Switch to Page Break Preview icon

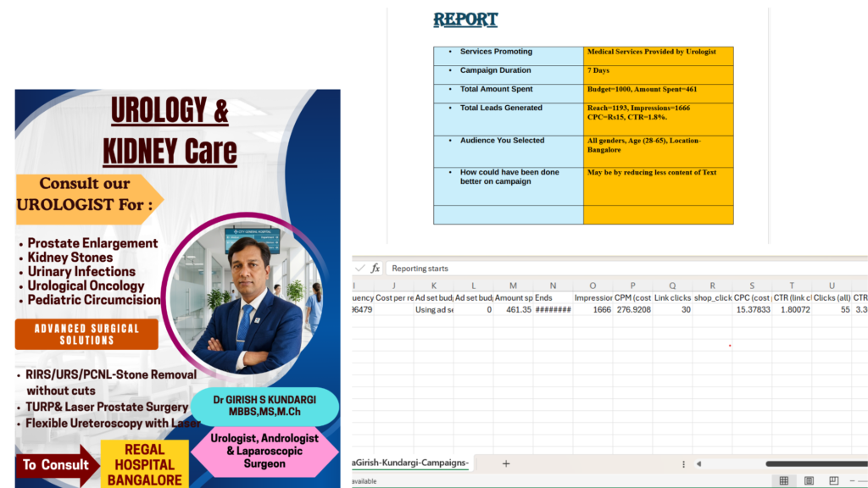834,481
